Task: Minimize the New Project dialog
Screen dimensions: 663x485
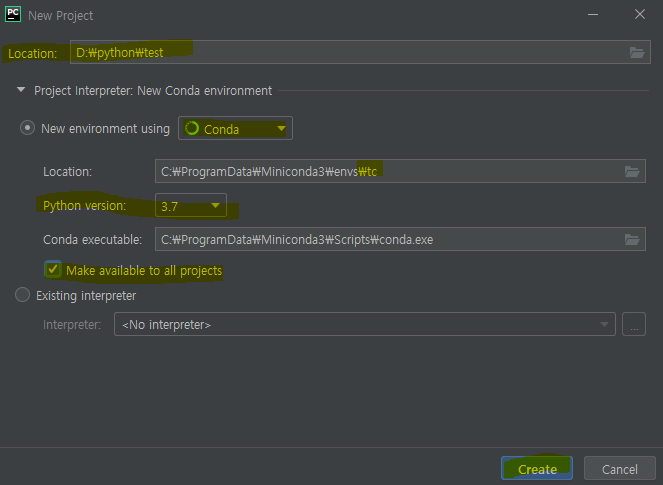Action: click(x=593, y=14)
